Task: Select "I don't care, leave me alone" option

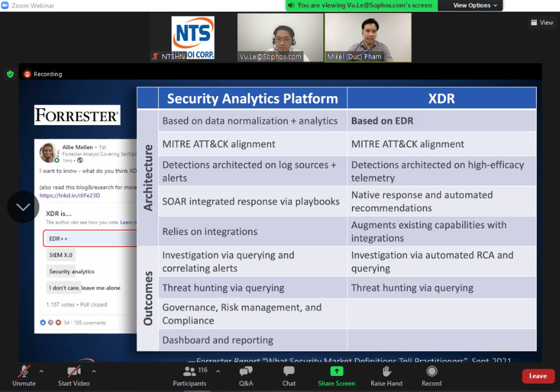Action: 84,288
